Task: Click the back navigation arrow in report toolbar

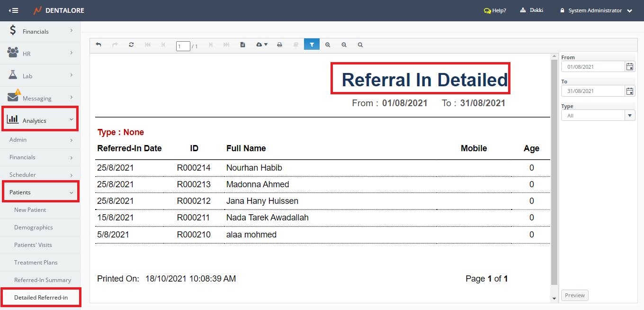Action: [98, 45]
